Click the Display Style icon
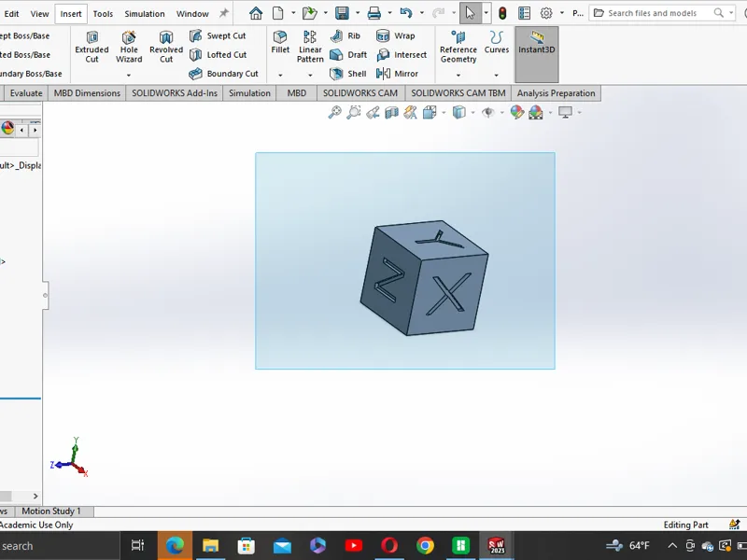 click(458, 112)
